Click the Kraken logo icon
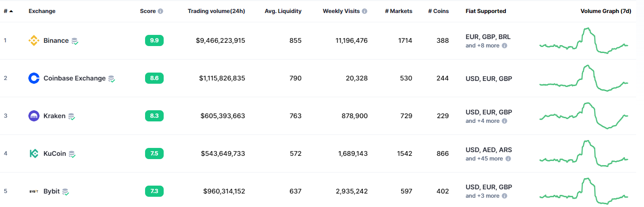Viewport: 644px width, 207px height. tap(34, 116)
